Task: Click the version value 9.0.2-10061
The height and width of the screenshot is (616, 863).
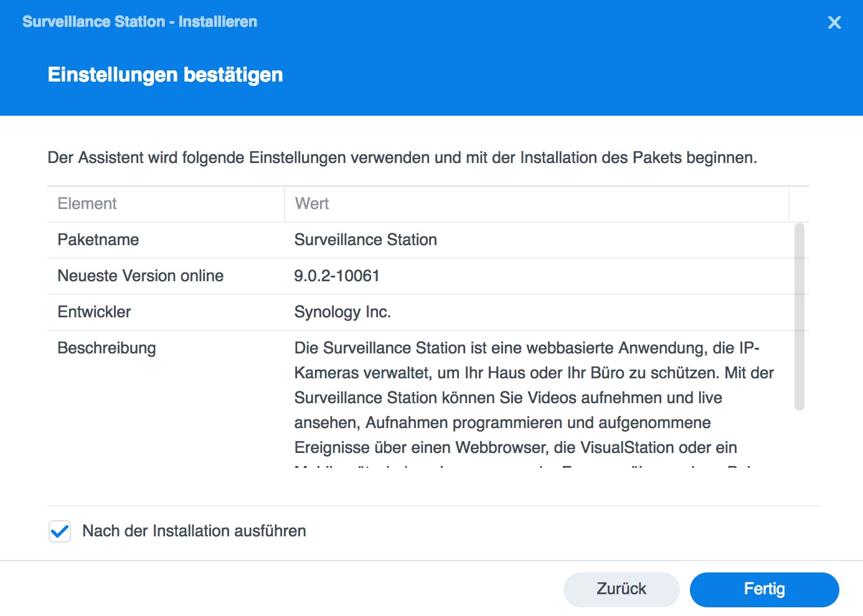Action: [x=337, y=276]
